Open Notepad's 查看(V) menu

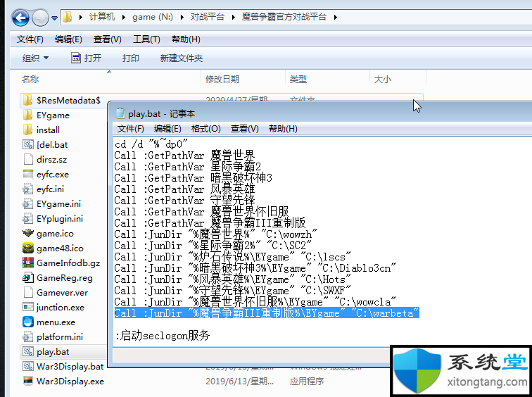[245, 129]
